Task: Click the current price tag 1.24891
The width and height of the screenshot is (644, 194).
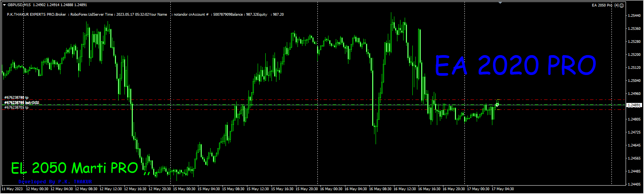Action: 634,105
